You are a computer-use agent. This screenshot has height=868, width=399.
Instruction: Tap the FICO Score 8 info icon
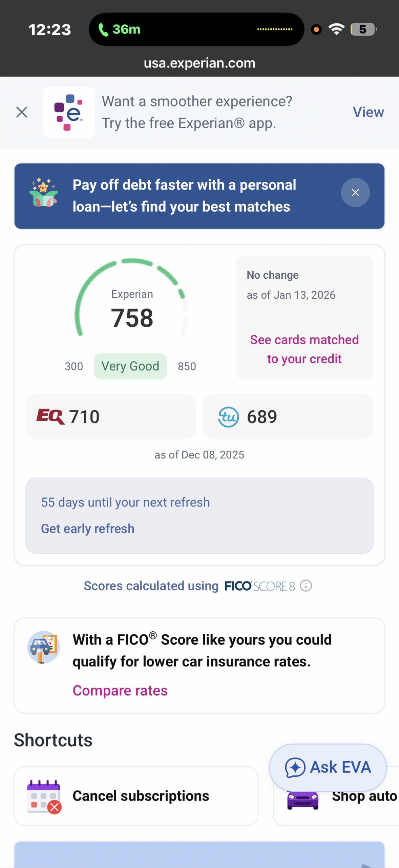(306, 586)
